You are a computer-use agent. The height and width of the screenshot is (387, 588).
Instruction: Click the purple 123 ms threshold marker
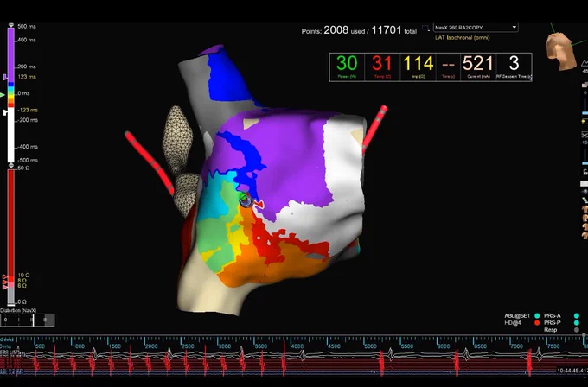pyautogui.click(x=5, y=77)
